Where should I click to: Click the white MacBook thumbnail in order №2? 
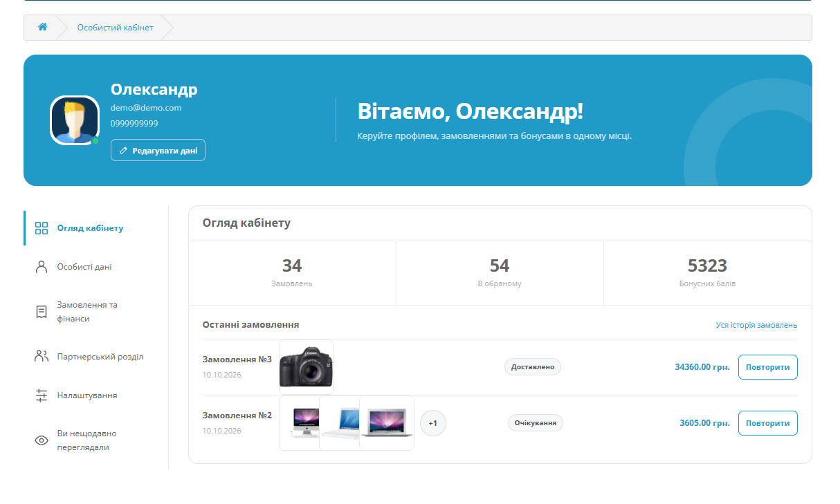coord(340,423)
